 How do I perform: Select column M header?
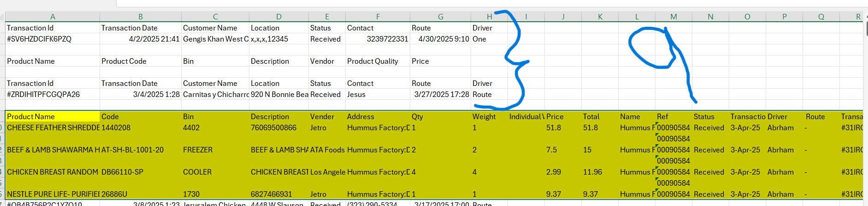673,17
